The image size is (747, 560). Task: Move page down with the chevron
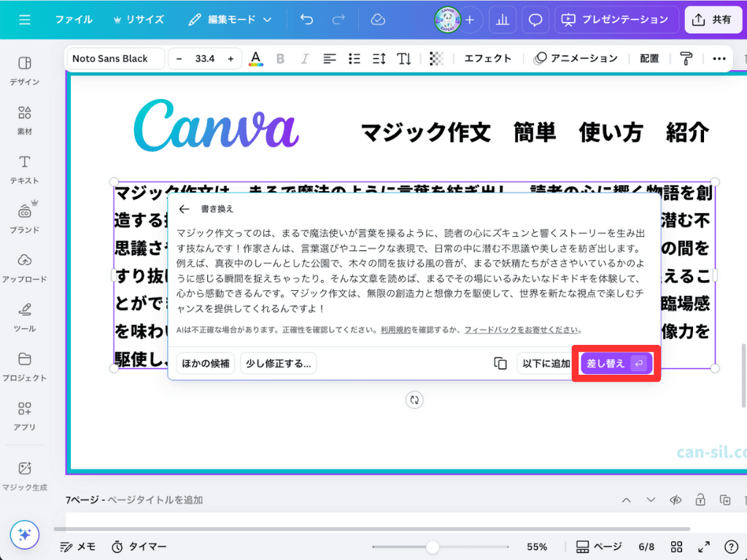coord(651,500)
